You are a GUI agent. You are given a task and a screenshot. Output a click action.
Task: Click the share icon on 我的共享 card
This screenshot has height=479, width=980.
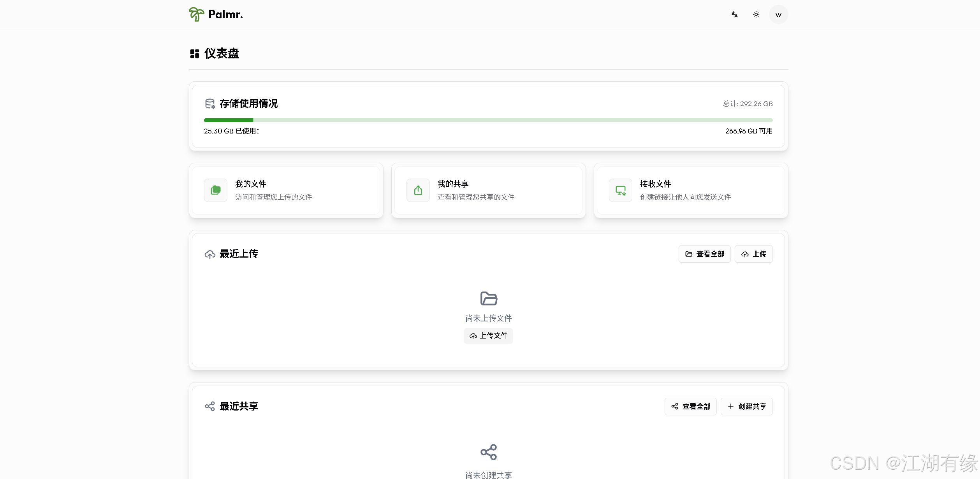(x=418, y=190)
